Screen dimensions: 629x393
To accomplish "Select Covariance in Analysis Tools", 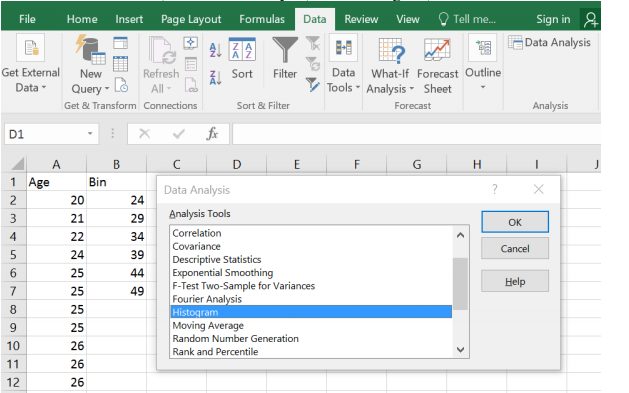I will point(311,246).
